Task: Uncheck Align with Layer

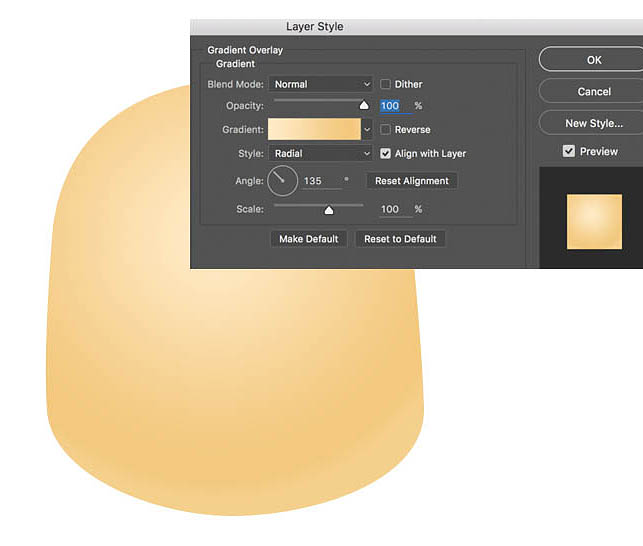Action: (x=386, y=154)
